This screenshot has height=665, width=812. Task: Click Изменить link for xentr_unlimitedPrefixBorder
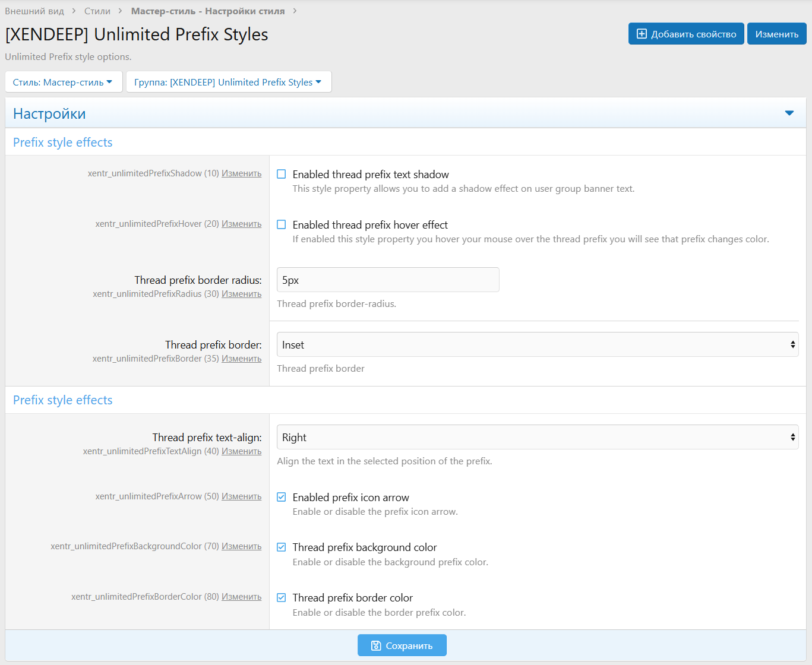click(242, 359)
